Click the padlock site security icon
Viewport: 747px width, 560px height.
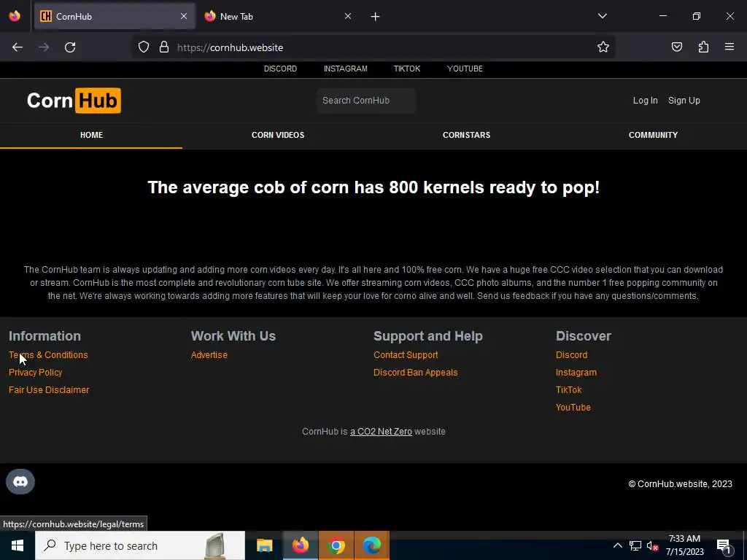[164, 47]
